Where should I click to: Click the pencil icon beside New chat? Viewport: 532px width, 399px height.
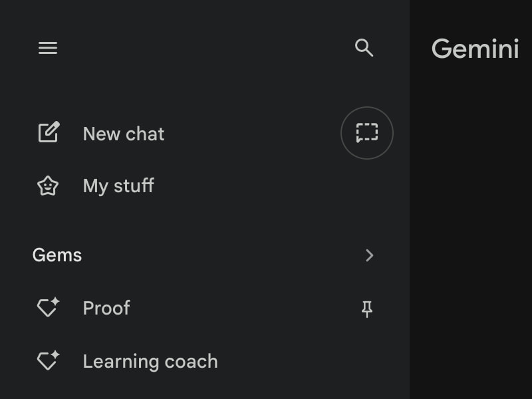click(x=49, y=132)
